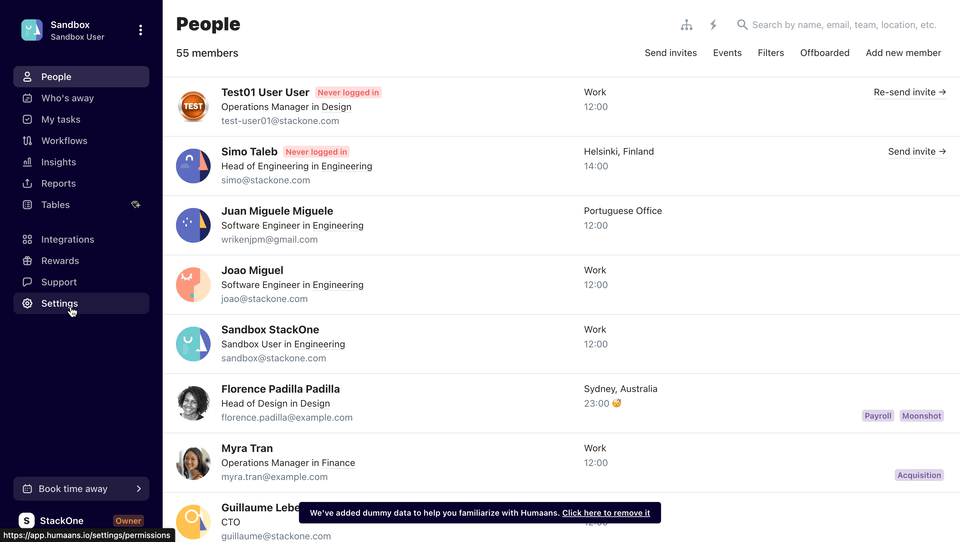960x542 pixels.
Task: Click the lightning bolt quick actions icon
Action: [x=713, y=25]
